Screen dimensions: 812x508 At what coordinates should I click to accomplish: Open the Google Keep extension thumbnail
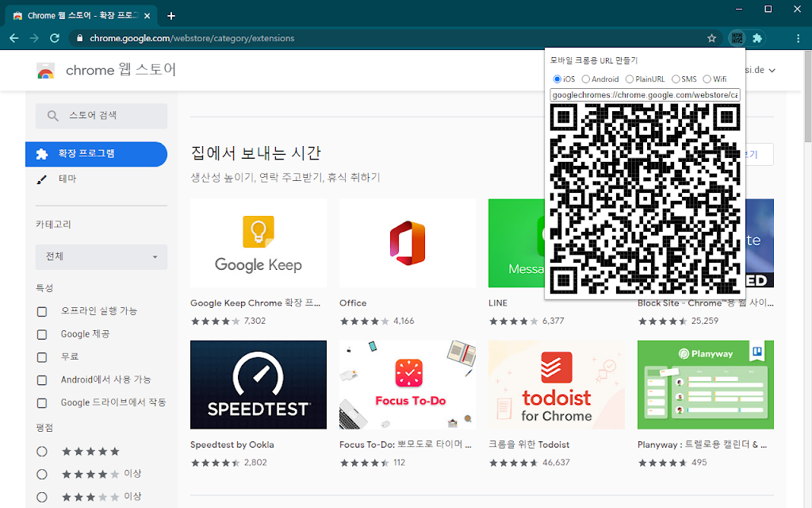(259, 243)
